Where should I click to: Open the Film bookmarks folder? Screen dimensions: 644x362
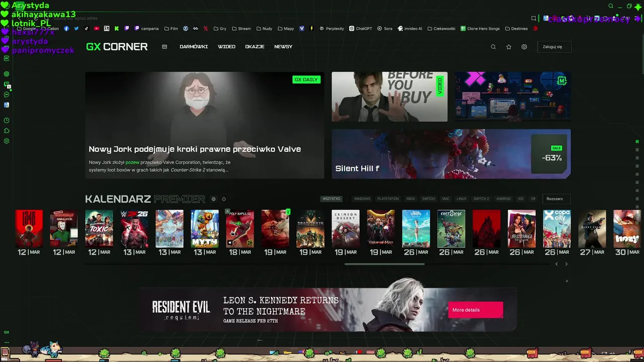point(171,29)
